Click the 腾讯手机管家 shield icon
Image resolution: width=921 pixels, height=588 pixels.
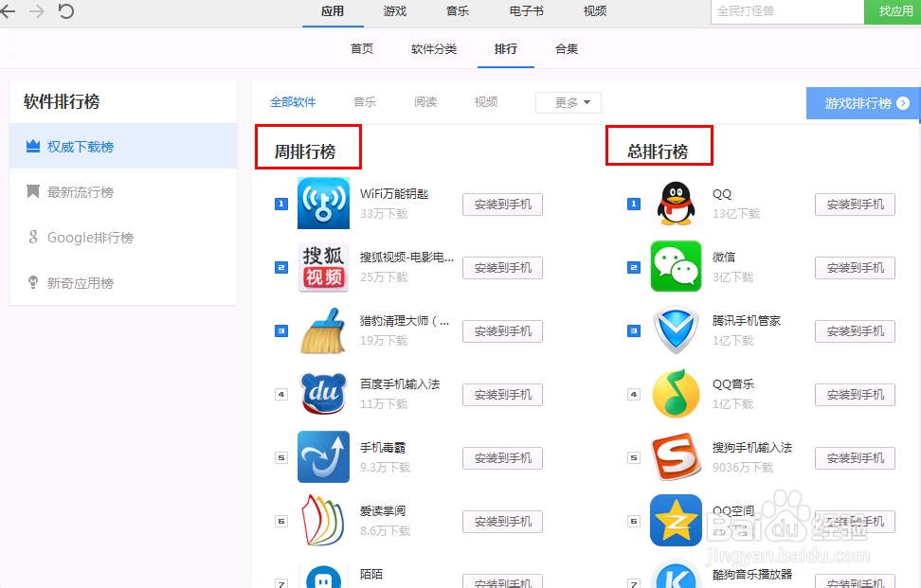tap(676, 330)
